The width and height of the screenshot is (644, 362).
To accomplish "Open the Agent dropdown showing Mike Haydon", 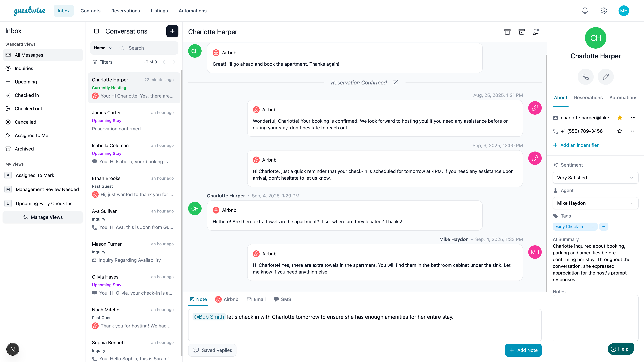I will (596, 203).
